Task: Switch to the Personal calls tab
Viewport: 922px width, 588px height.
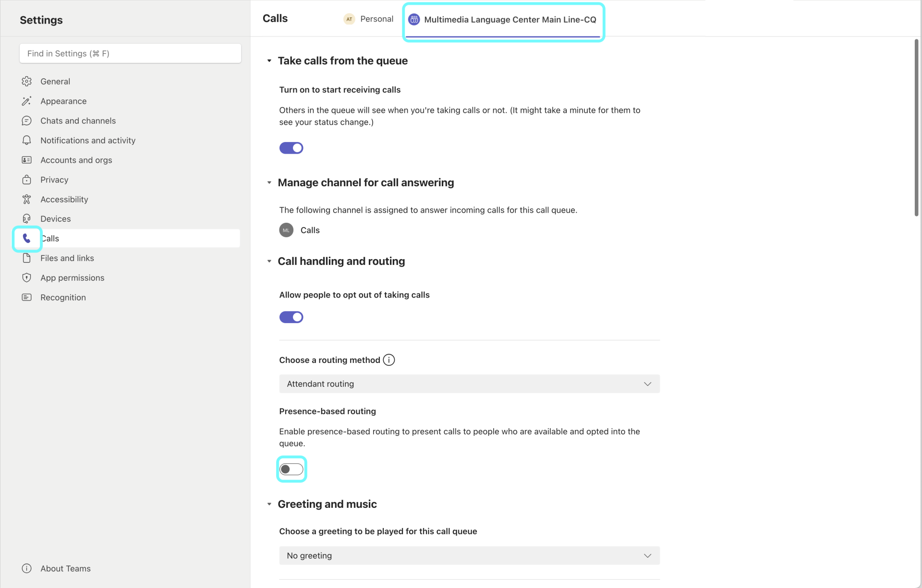Action: 369,19
